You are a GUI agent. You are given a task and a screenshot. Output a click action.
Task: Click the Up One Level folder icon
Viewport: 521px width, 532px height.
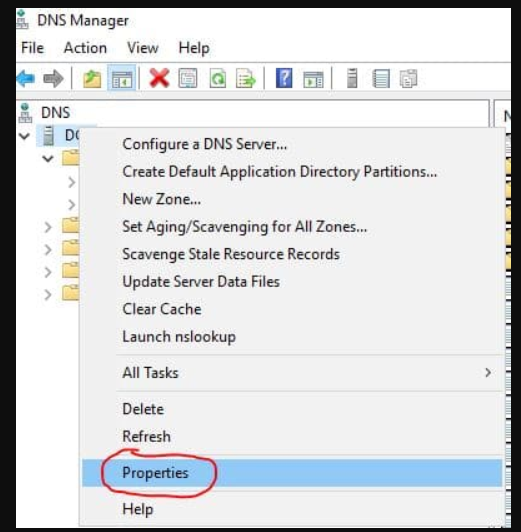[x=92, y=79]
